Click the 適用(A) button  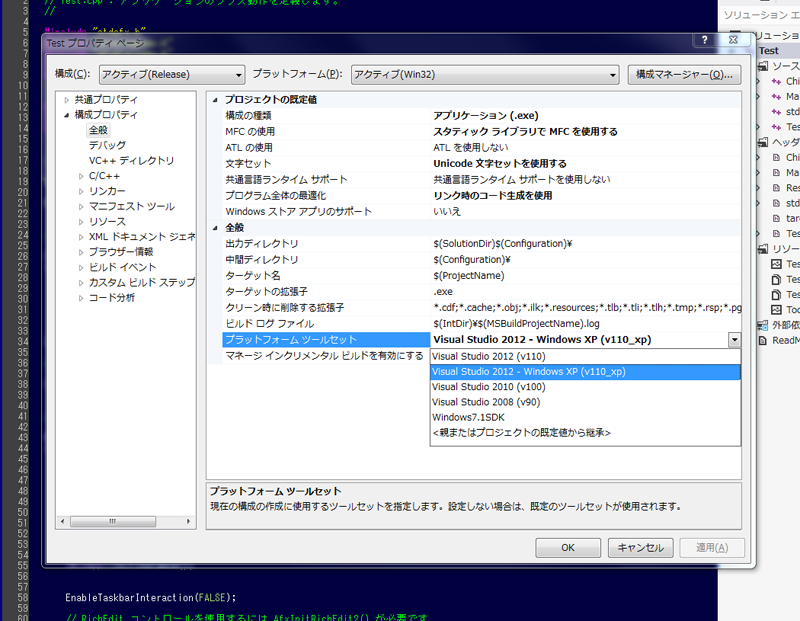point(712,548)
